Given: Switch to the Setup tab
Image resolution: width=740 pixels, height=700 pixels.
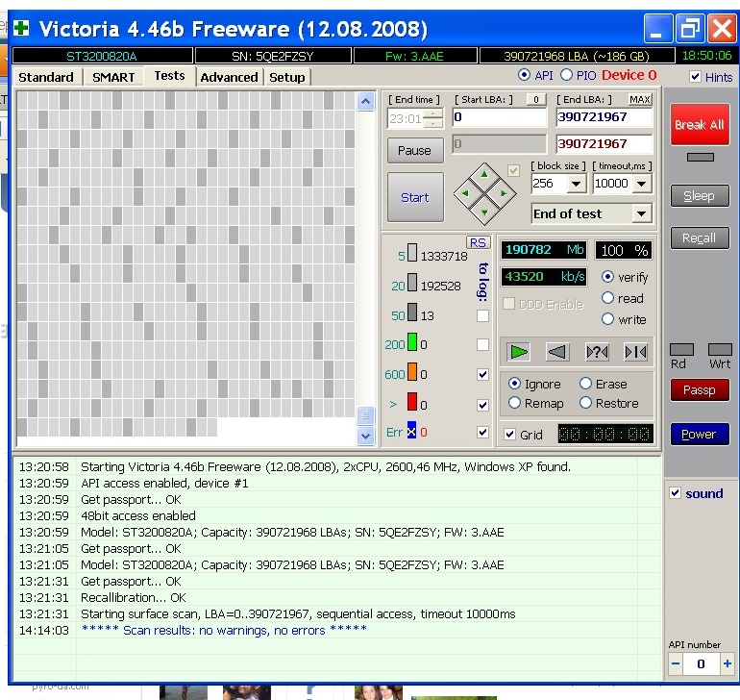Looking at the screenshot, I should (287, 77).
